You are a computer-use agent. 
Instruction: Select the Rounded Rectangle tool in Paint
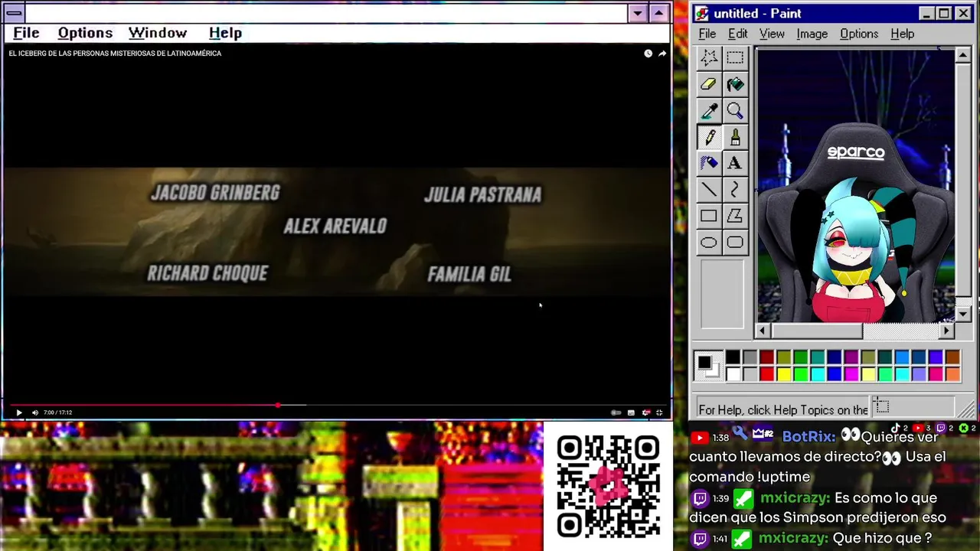click(x=735, y=243)
